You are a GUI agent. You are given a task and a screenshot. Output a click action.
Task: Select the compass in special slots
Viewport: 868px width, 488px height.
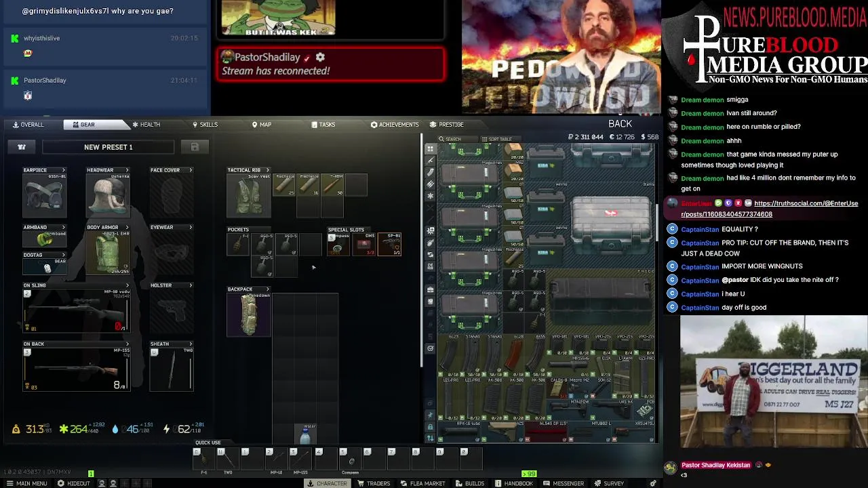coord(337,245)
